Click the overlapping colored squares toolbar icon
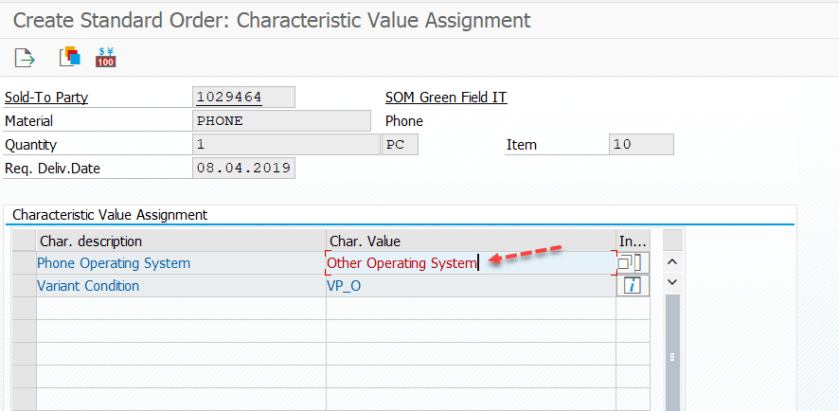 (69, 57)
